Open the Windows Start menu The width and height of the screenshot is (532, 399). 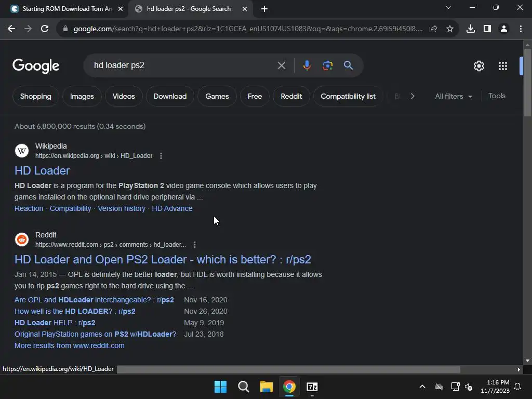[220, 387]
